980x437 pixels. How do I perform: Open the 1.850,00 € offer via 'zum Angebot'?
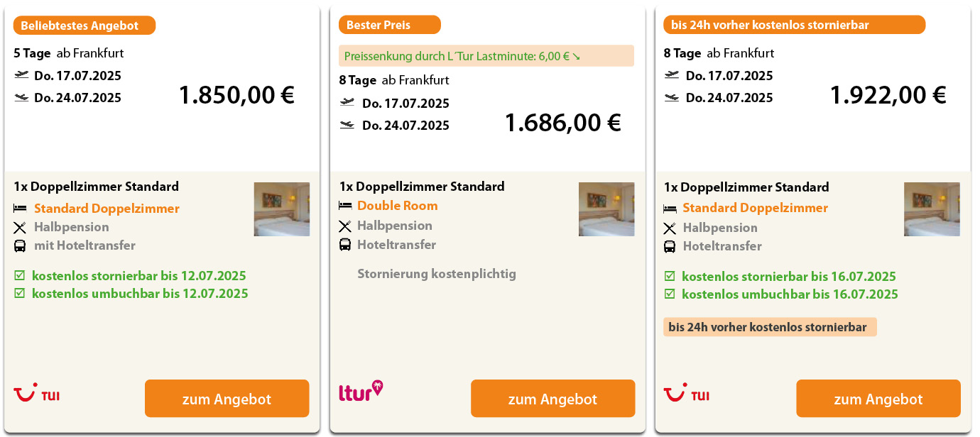click(227, 399)
